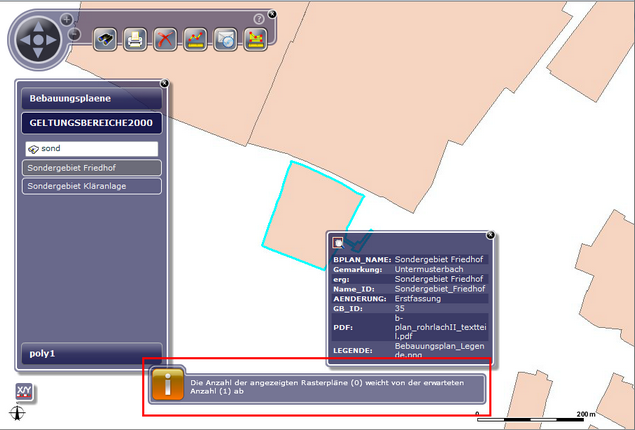Click the red X delete tool
635x430 pixels.
pos(165,39)
